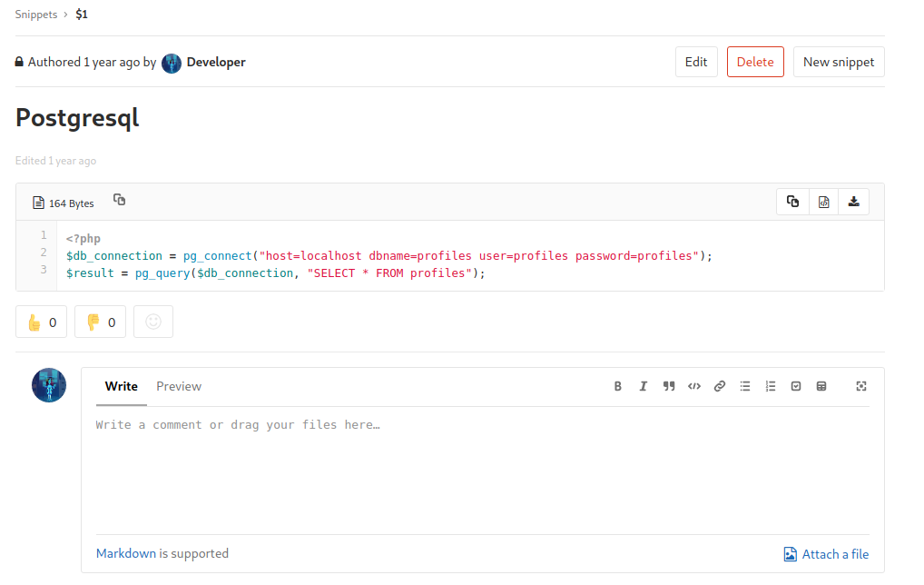Image resolution: width=924 pixels, height=585 pixels.
Task: Toggle full screen comment editor
Action: (861, 386)
